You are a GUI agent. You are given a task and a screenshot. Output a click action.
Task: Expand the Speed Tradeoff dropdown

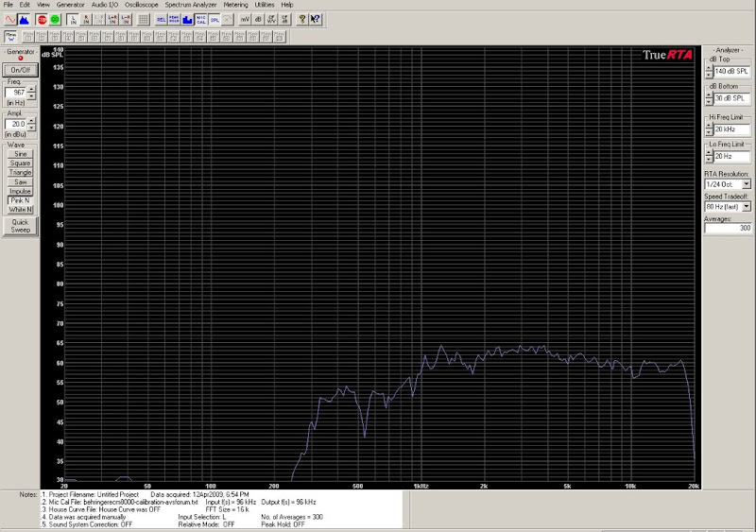click(x=747, y=206)
